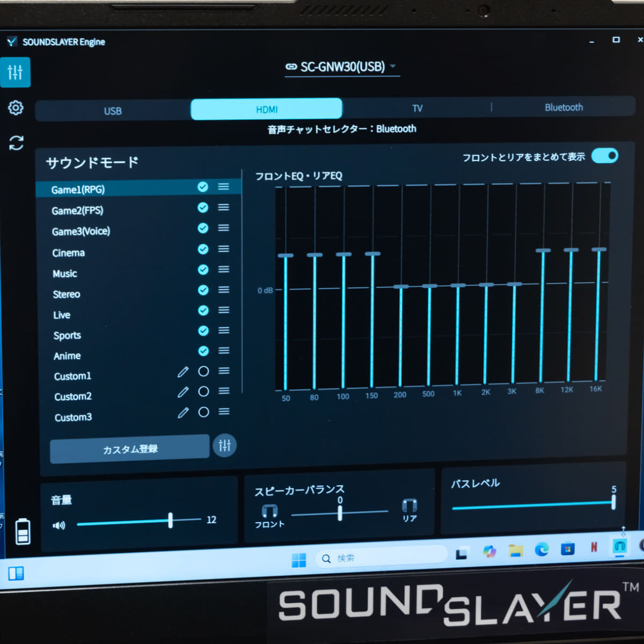Viewport: 644px width, 644px height.
Task: Open the SC-GNW30(USB) device dropdown
Action: [x=342, y=67]
